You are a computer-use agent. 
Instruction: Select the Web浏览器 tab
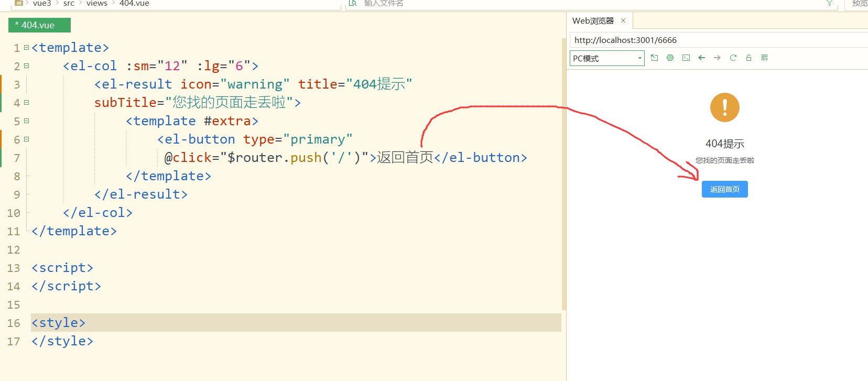(x=593, y=21)
